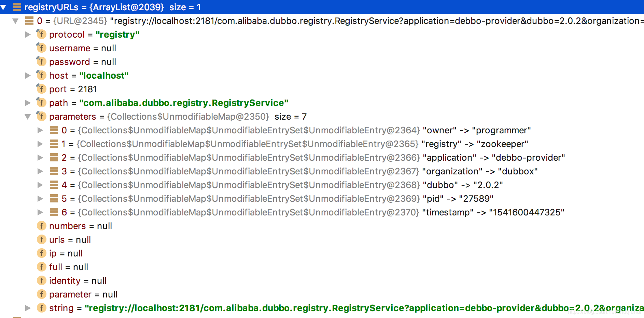Select the "pid" -> "27589" text

click(x=458, y=199)
